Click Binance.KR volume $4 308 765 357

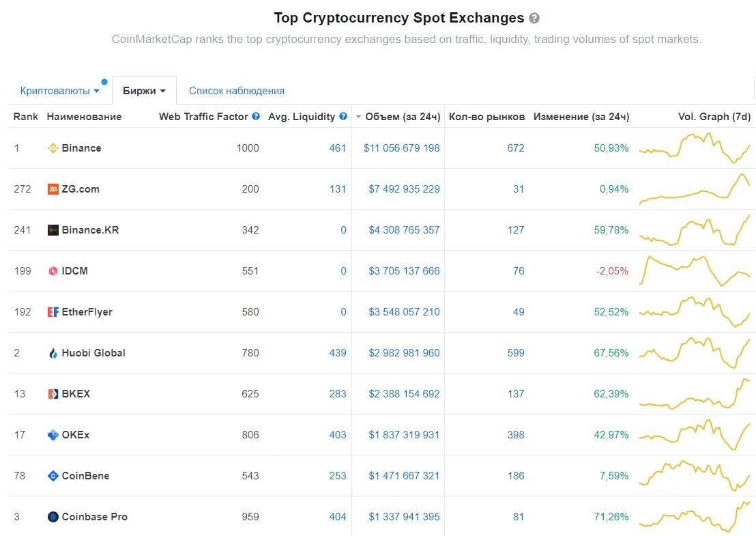click(404, 230)
